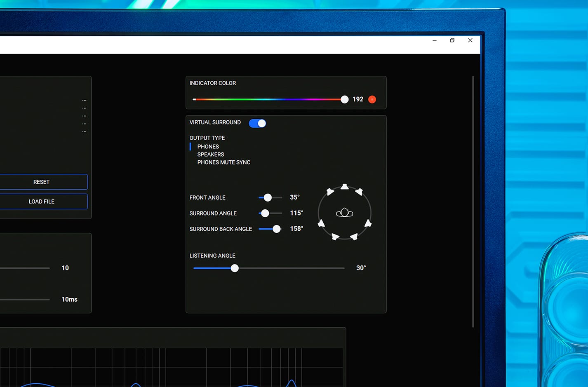Click the surround right speaker icon

(x=368, y=223)
